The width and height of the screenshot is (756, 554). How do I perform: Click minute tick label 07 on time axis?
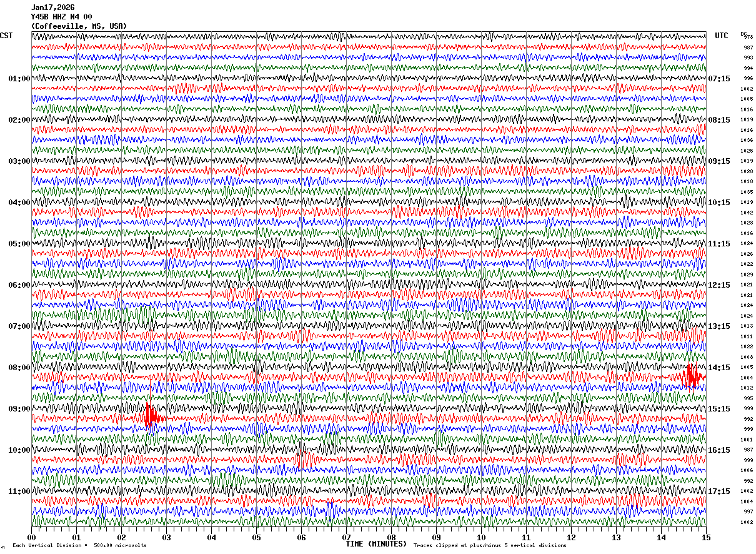point(346,537)
